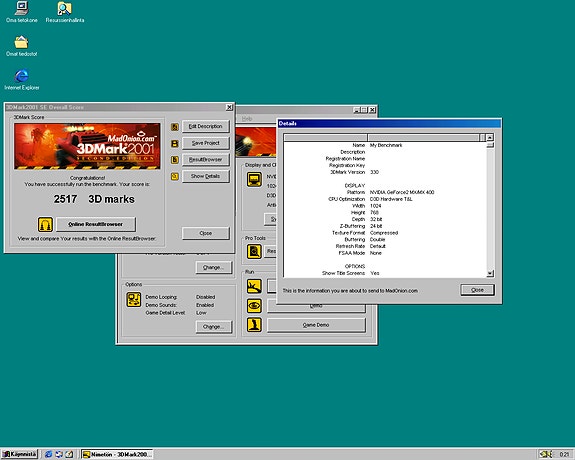Click the taskbar clock showing 0:21
This screenshot has height=460, width=575.
pyautogui.click(x=564, y=454)
